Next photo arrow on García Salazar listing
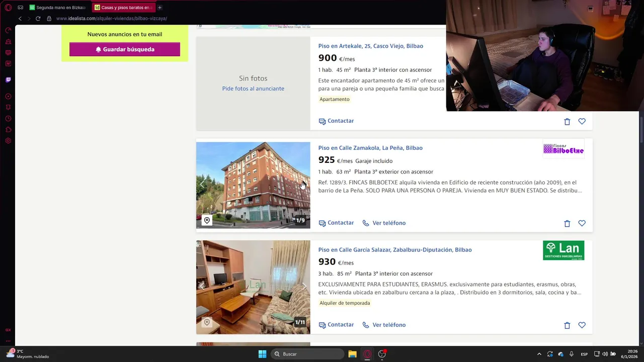Screen dimensions: 644x362 point(304,286)
